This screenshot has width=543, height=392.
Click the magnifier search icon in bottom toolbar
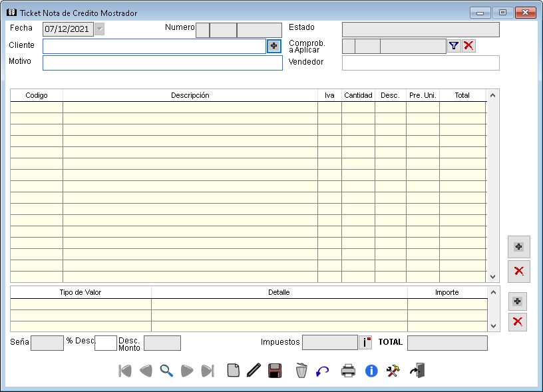point(166,371)
